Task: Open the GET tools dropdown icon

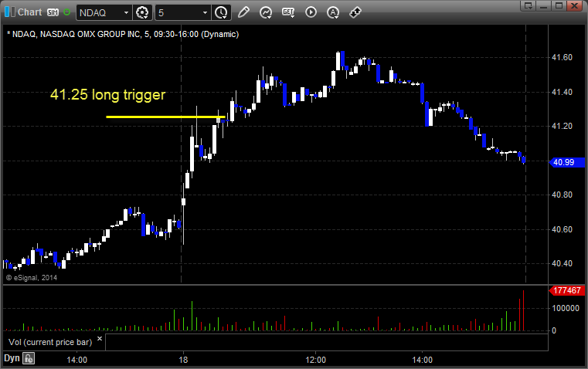Action: (288, 12)
